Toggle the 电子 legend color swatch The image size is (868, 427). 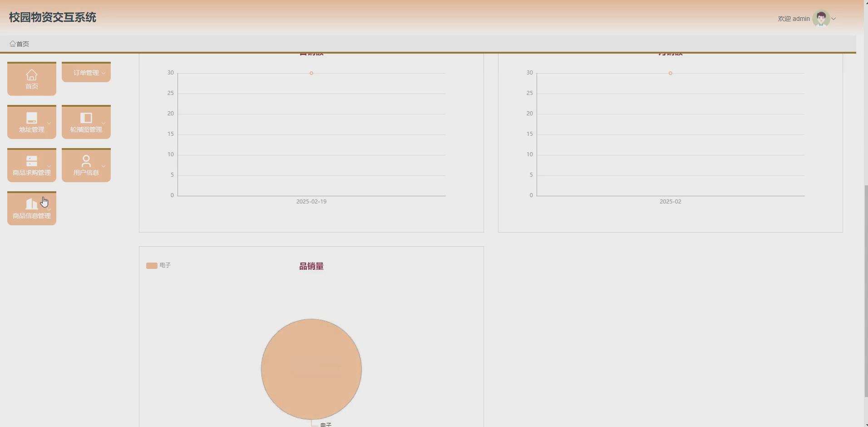tap(152, 265)
